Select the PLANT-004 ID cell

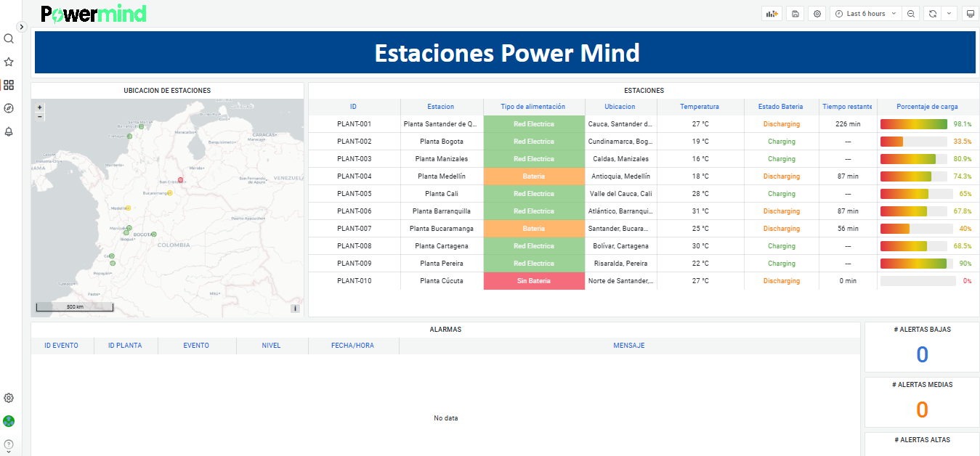click(354, 176)
